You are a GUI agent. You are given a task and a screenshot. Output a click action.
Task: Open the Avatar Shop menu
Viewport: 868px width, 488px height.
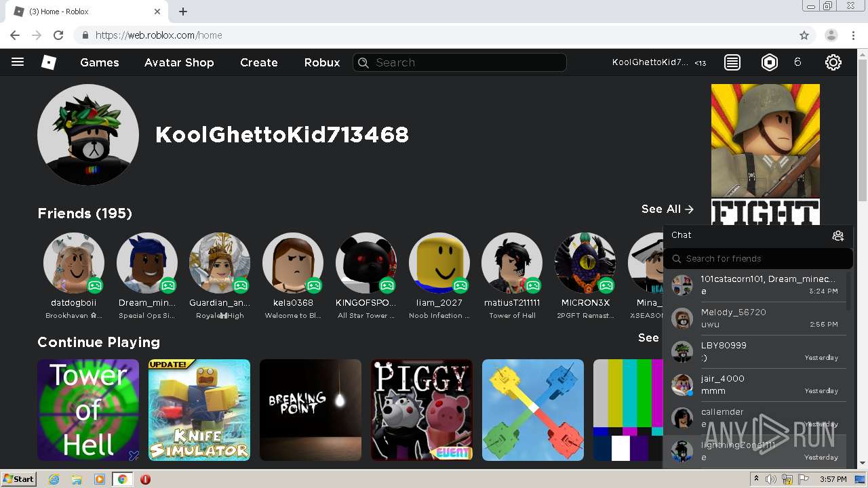179,62
